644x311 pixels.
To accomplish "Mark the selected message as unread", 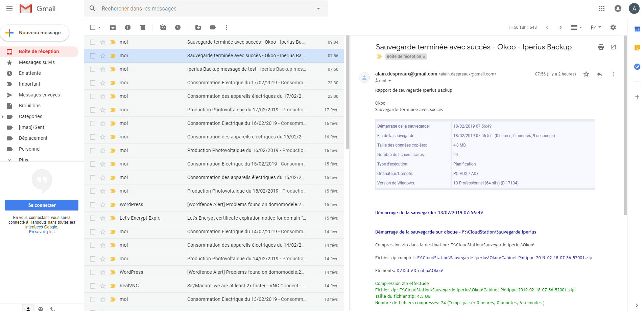I will (163, 27).
